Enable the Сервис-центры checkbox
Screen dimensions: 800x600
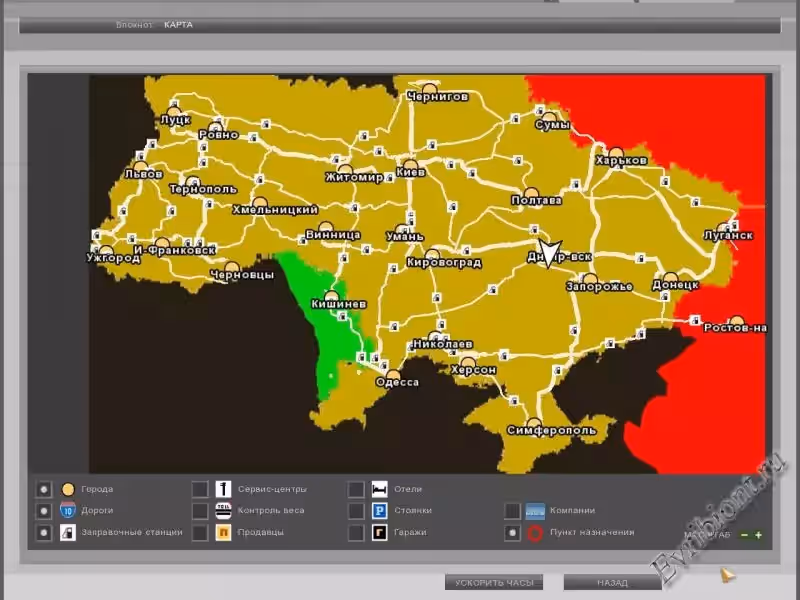[x=200, y=490]
